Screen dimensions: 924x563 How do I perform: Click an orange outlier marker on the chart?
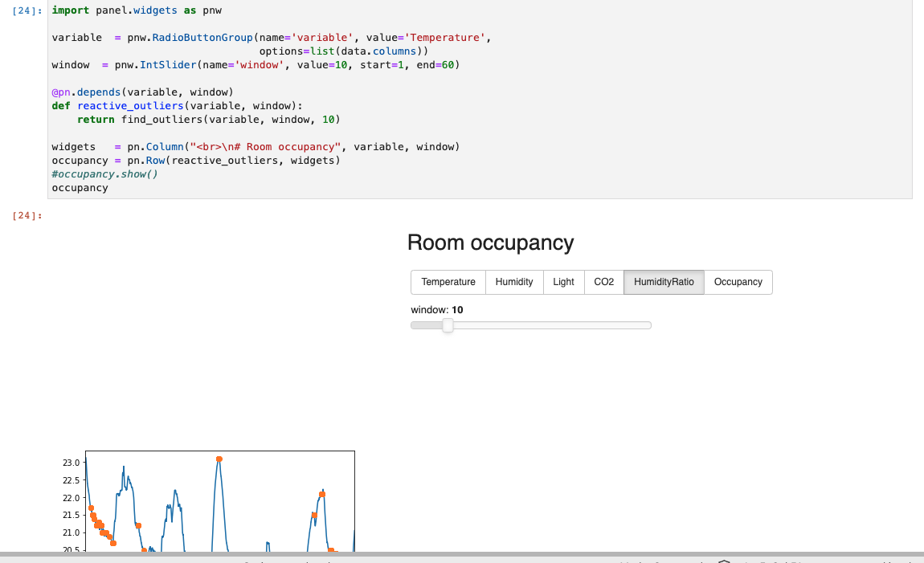(219, 459)
